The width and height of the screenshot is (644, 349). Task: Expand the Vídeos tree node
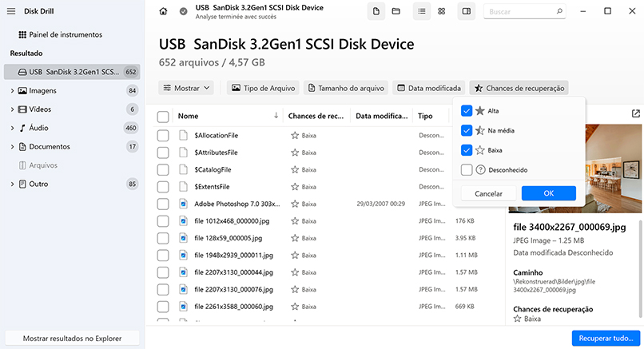coord(12,109)
